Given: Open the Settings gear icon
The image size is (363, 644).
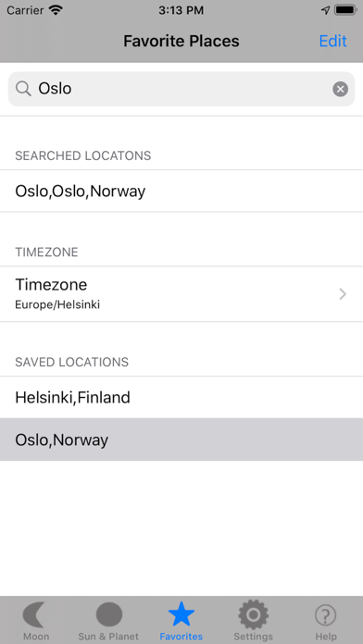Looking at the screenshot, I should (x=253, y=614).
